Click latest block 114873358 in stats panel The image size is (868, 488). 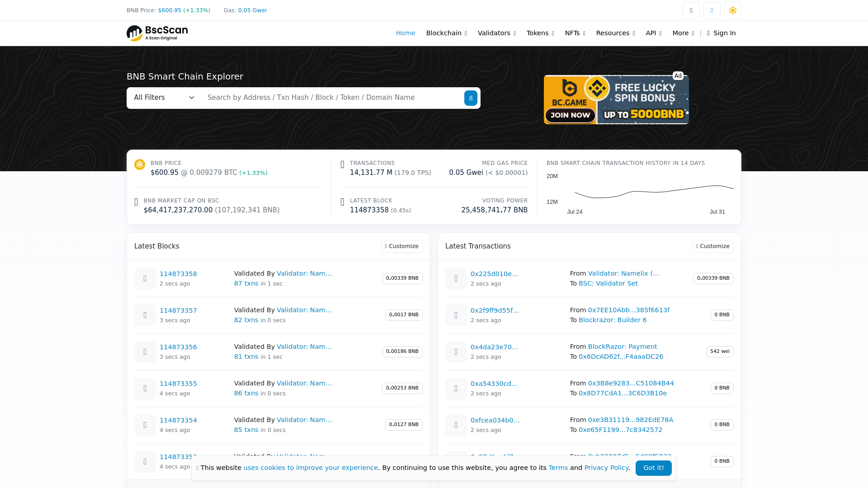[369, 210]
